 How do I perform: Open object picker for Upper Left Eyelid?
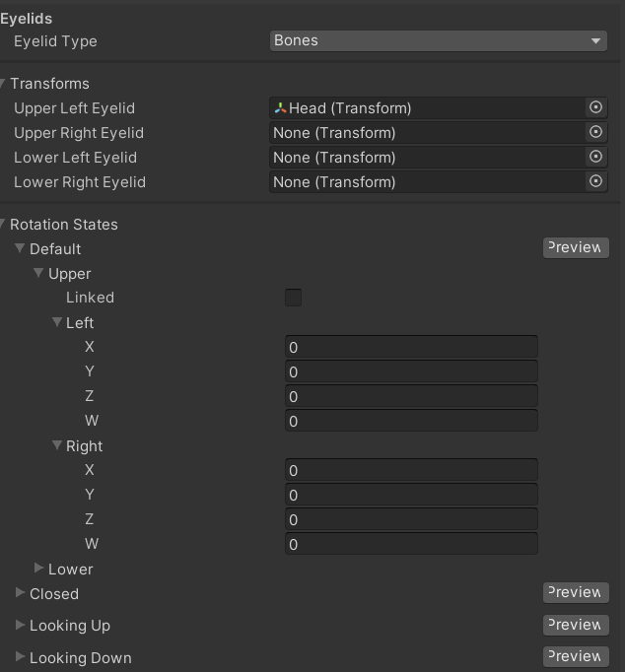coord(595,107)
